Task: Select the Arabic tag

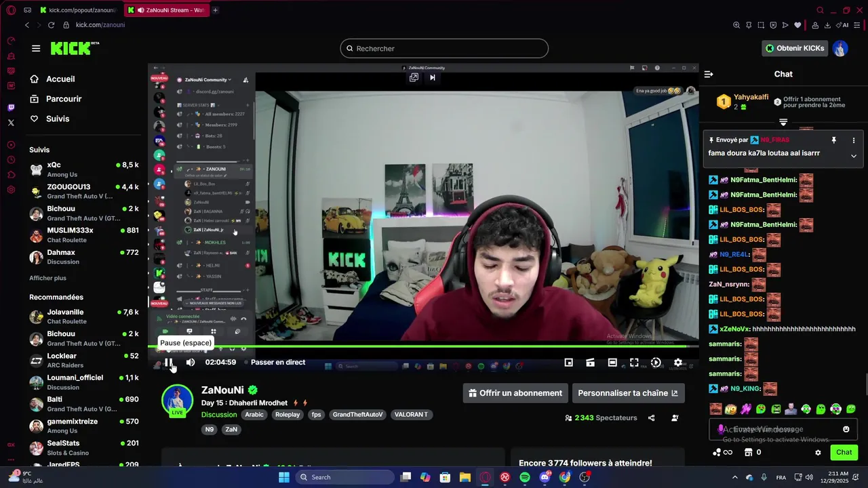Action: pyautogui.click(x=254, y=415)
